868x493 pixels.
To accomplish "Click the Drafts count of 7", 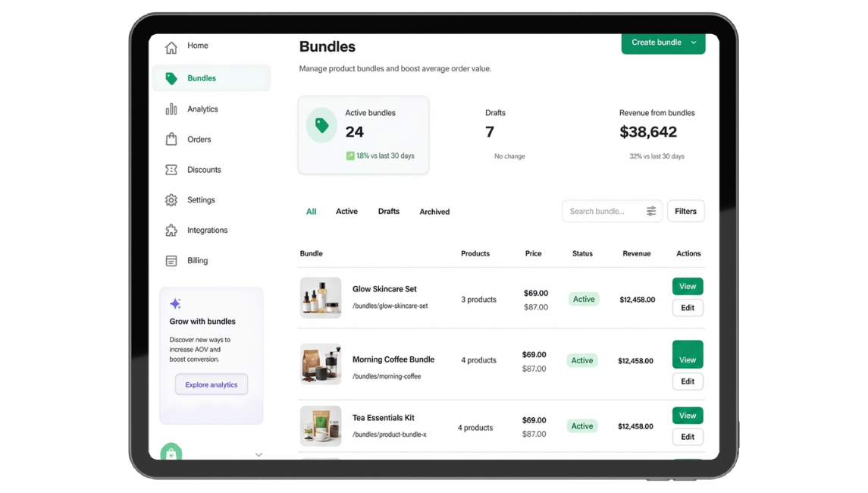I will pos(490,132).
